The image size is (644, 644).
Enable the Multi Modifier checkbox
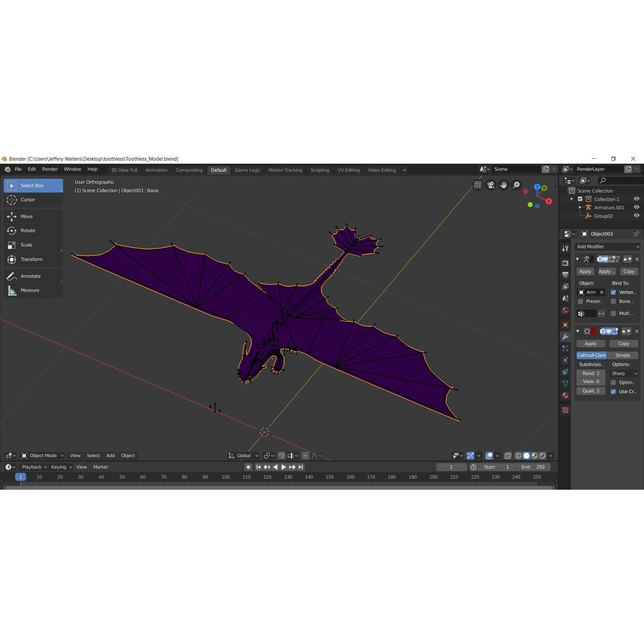[613, 313]
